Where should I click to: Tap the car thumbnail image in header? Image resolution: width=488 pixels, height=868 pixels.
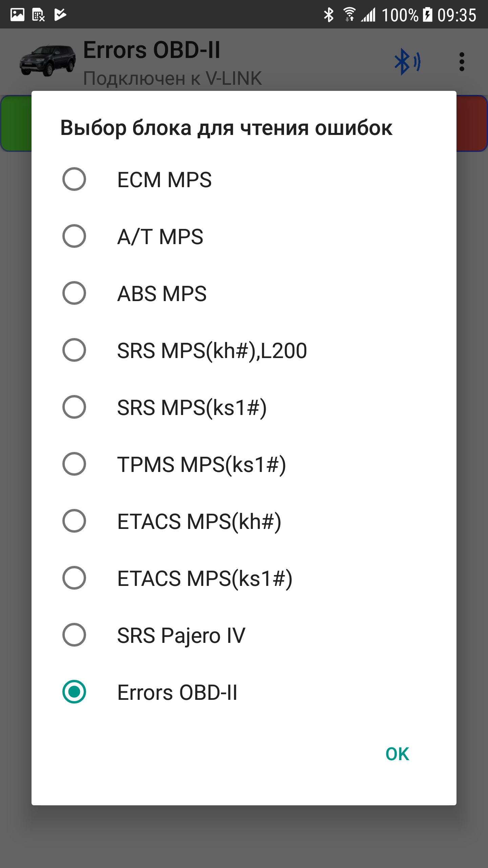[48, 61]
